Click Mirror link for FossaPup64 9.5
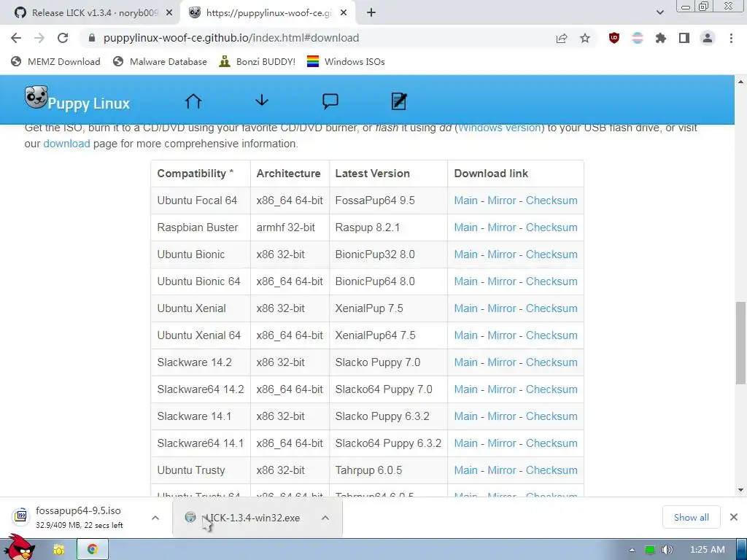The image size is (747, 560). click(502, 201)
